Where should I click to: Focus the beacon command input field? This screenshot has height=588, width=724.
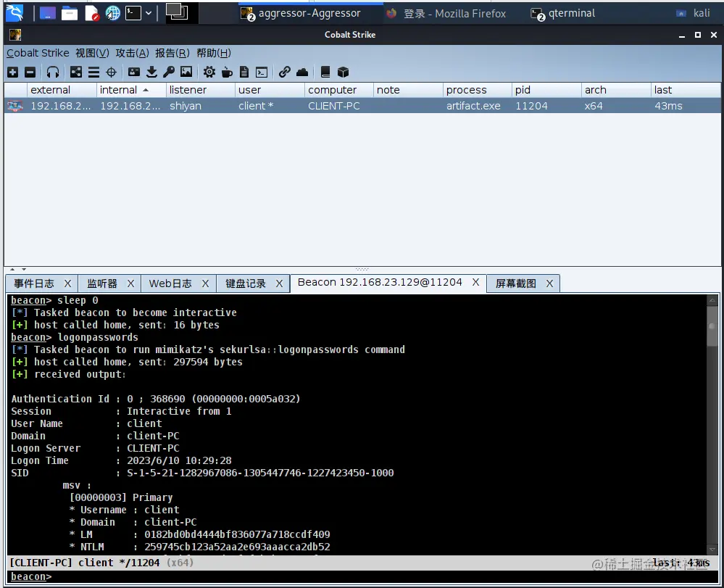[x=383, y=576]
